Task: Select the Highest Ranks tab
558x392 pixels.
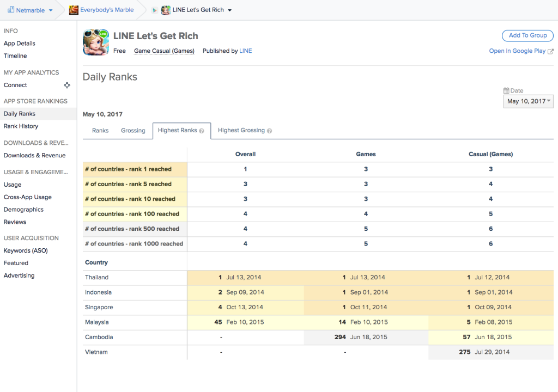Action: click(181, 131)
